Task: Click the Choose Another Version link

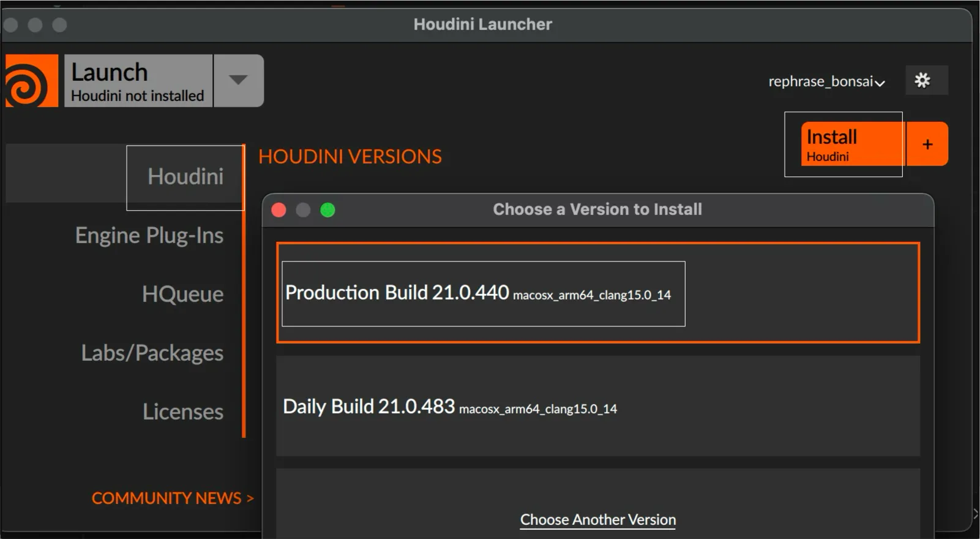Action: (597, 519)
